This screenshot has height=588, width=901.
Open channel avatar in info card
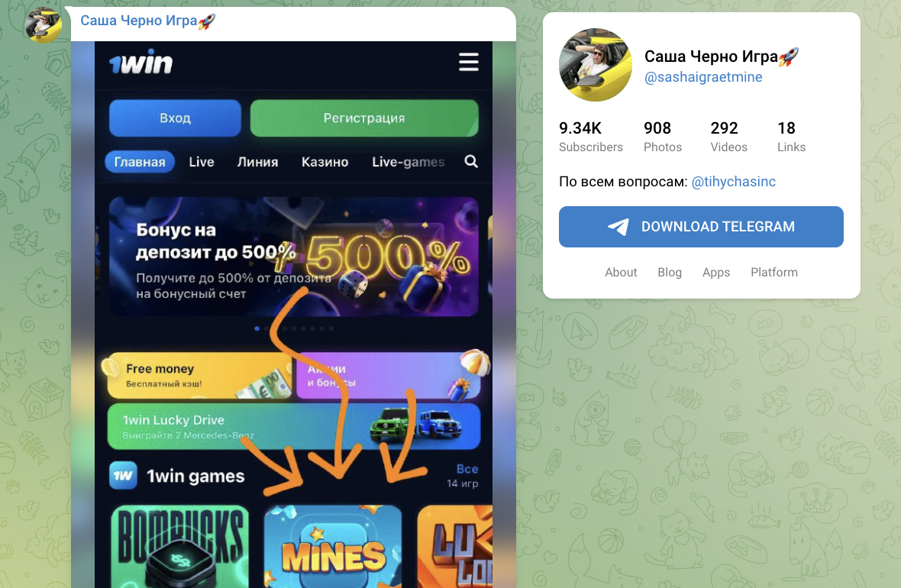pyautogui.click(x=596, y=65)
